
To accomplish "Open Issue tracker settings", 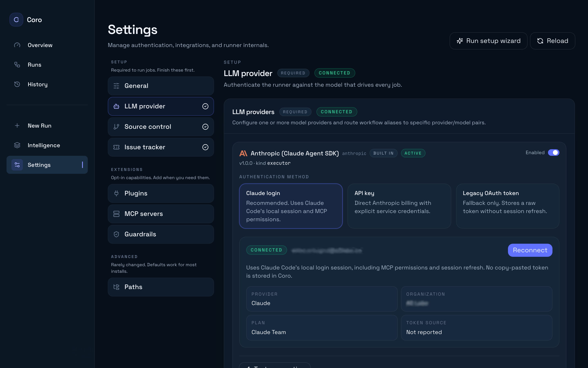I will (161, 147).
